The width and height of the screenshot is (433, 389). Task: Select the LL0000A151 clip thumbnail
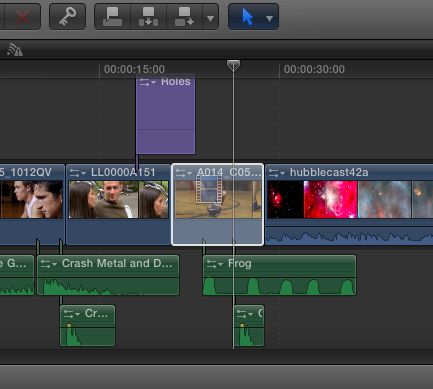(118, 199)
